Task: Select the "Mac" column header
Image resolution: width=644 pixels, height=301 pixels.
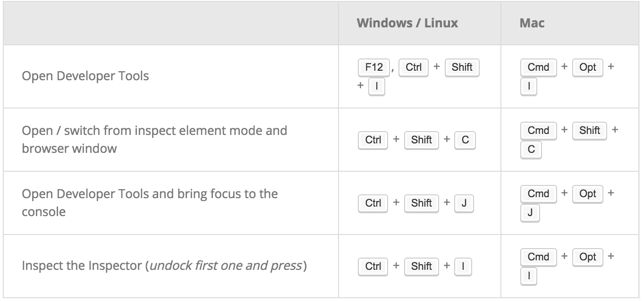Action: coord(532,23)
